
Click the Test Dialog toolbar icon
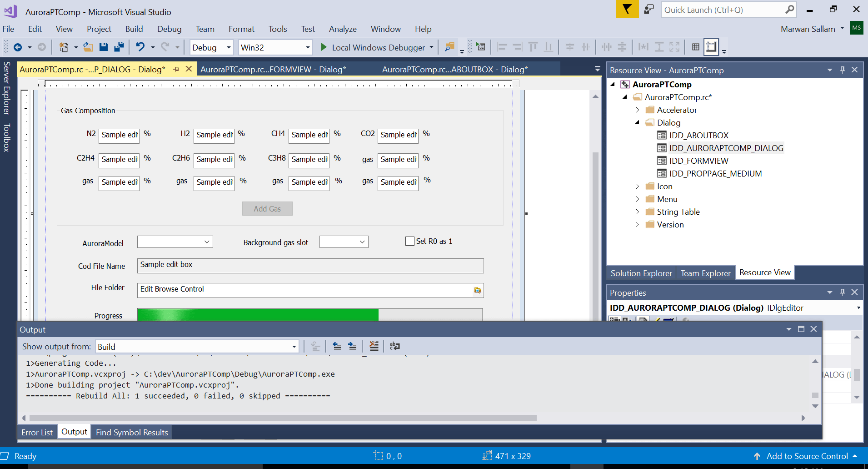click(x=480, y=47)
